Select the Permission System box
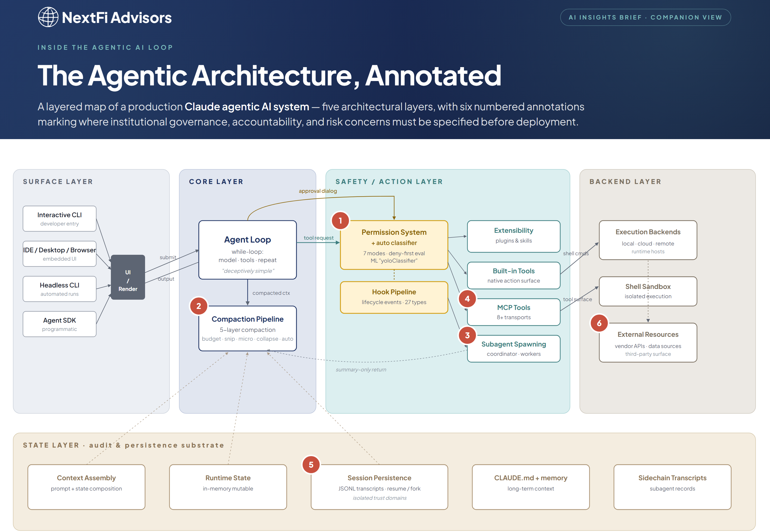This screenshot has width=770, height=532. (394, 245)
